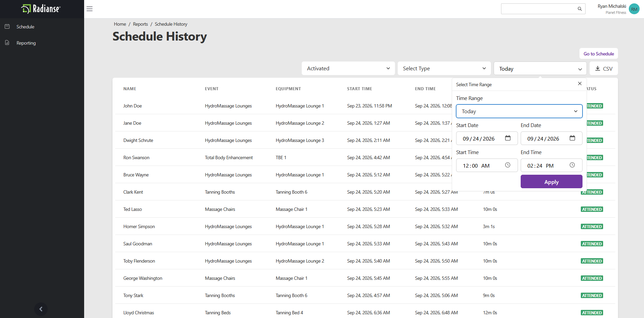Open Schedule in the sidebar
Image resolution: width=644 pixels, height=318 pixels.
pyautogui.click(x=25, y=27)
